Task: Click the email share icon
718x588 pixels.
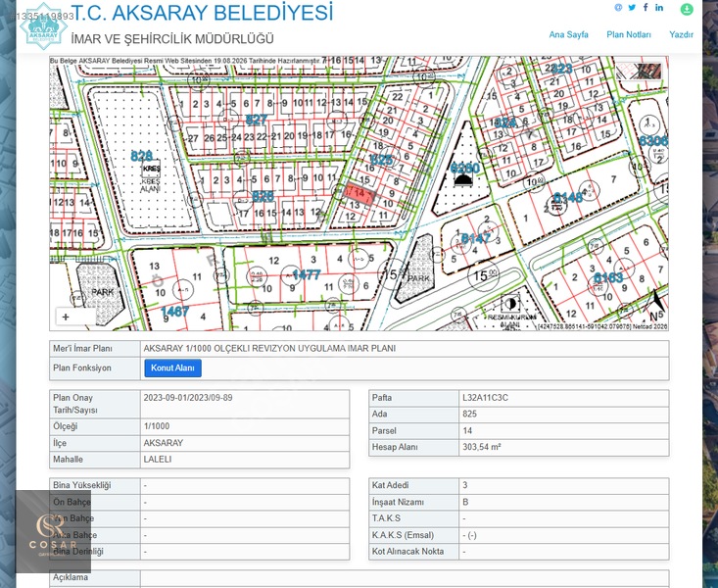Action: click(x=618, y=7)
